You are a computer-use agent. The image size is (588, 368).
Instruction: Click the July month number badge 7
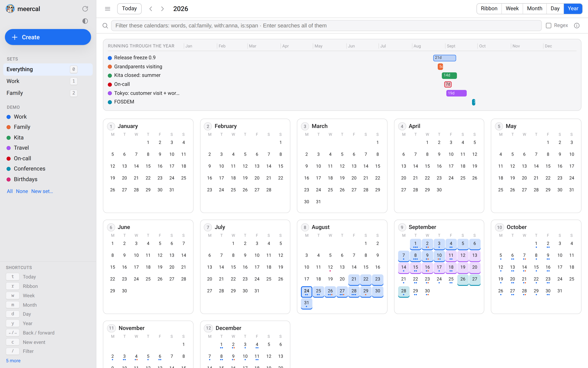coord(208,227)
